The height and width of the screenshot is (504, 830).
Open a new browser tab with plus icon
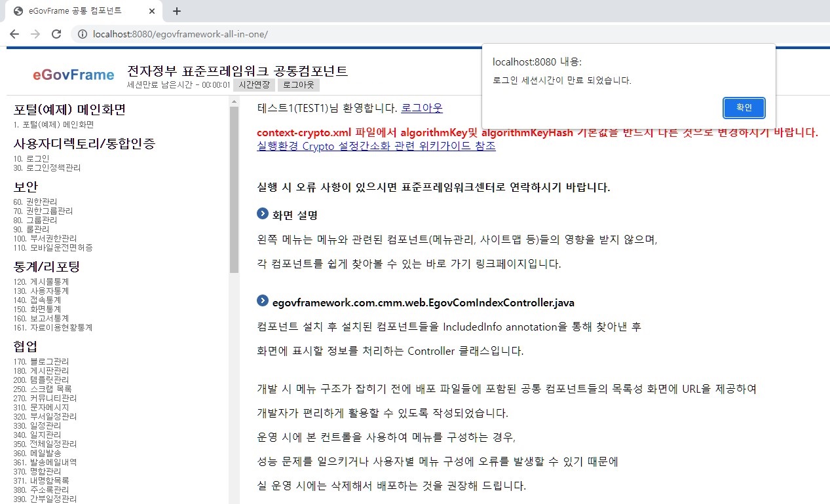(176, 11)
